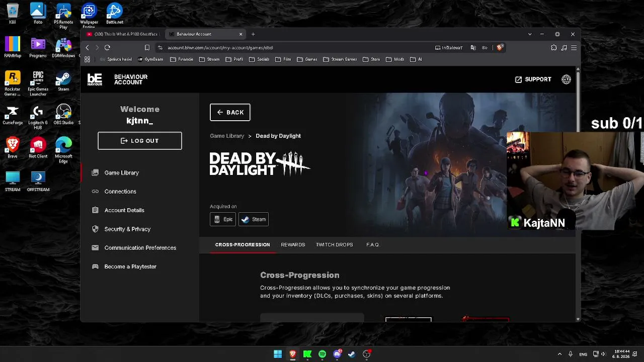This screenshot has height=362, width=644.
Task: Switch to the YouTube P100 Ghostface tab
Action: pyautogui.click(x=123, y=34)
